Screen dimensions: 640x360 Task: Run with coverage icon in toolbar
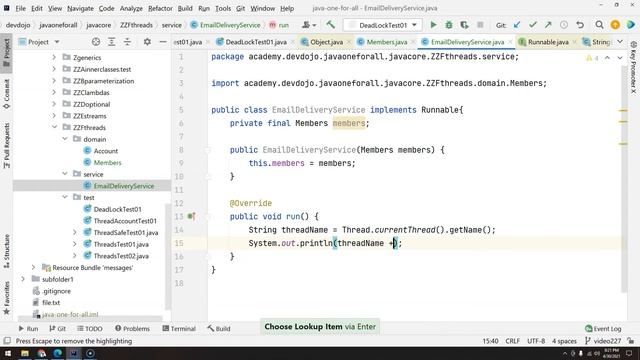click(464, 25)
